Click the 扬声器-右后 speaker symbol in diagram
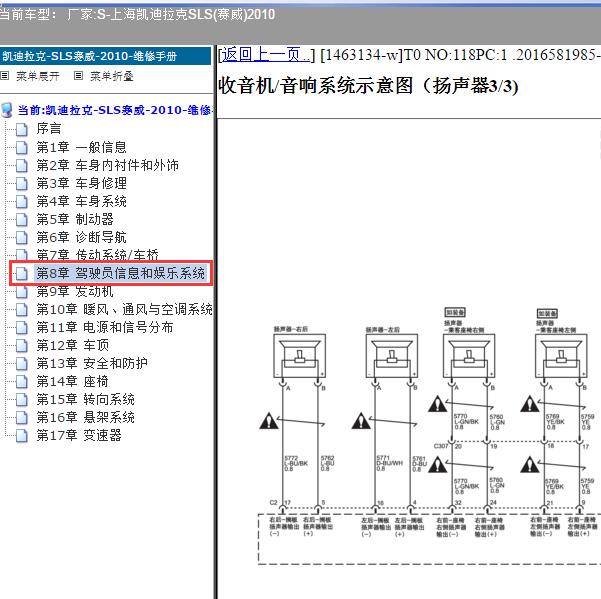601x599 pixels. click(300, 356)
